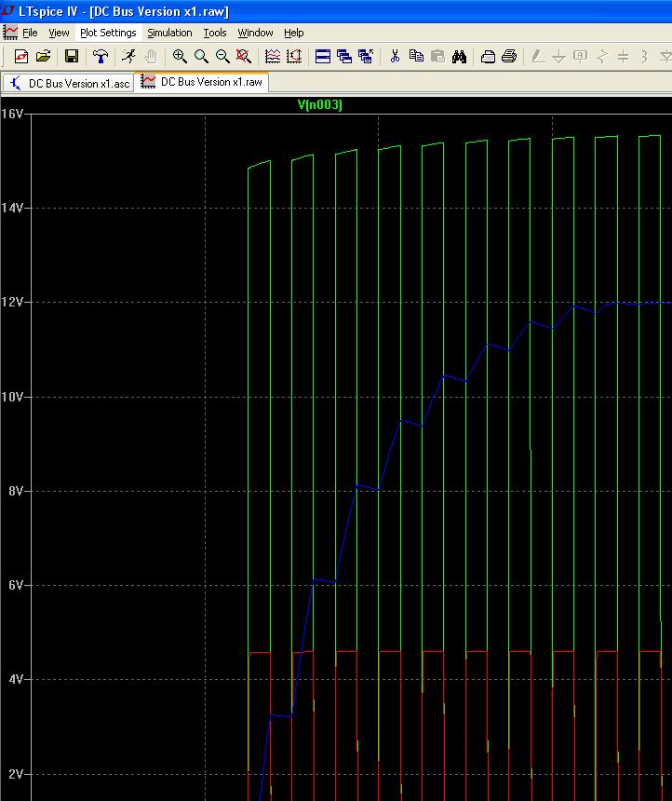
Task: Click the Autorange axes icon
Action: [x=294, y=56]
